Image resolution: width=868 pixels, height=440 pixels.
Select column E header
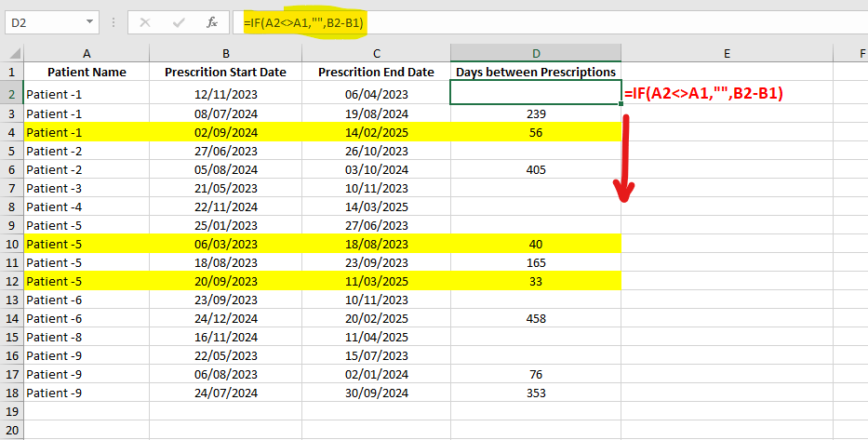[x=727, y=54]
